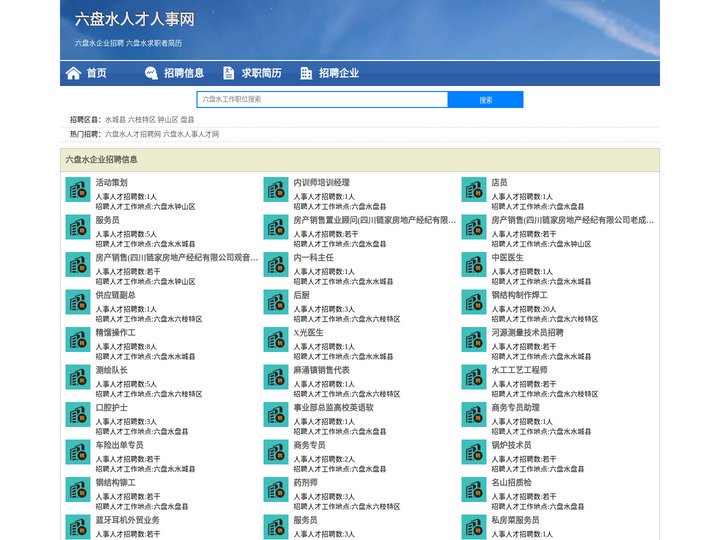Click the job icon beside 麻涌镇销售代表

click(276, 377)
